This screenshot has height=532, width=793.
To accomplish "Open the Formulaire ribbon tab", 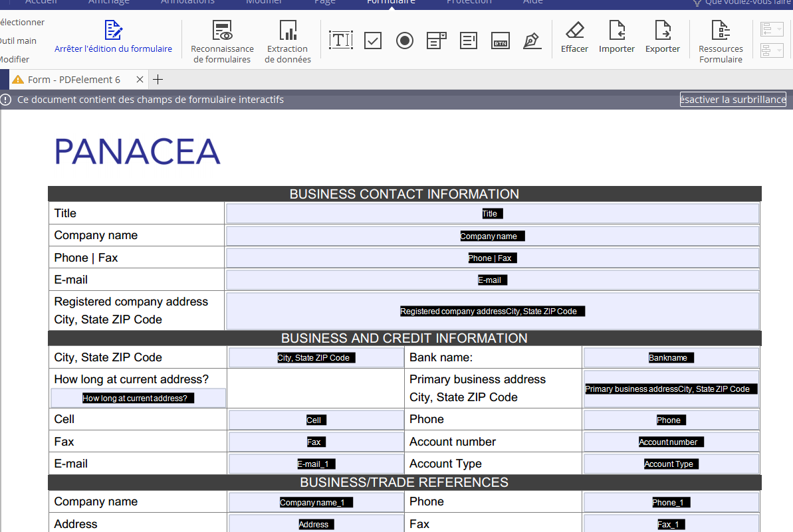I will coord(391,2).
